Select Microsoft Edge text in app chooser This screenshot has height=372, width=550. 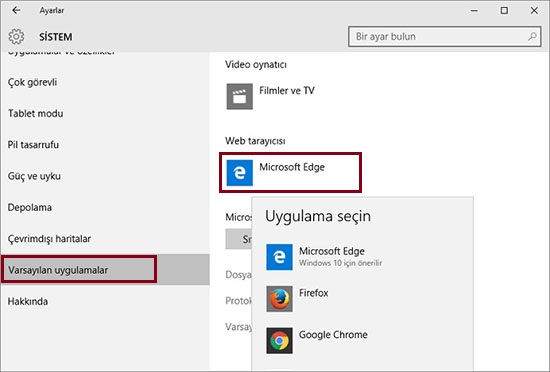click(x=331, y=251)
